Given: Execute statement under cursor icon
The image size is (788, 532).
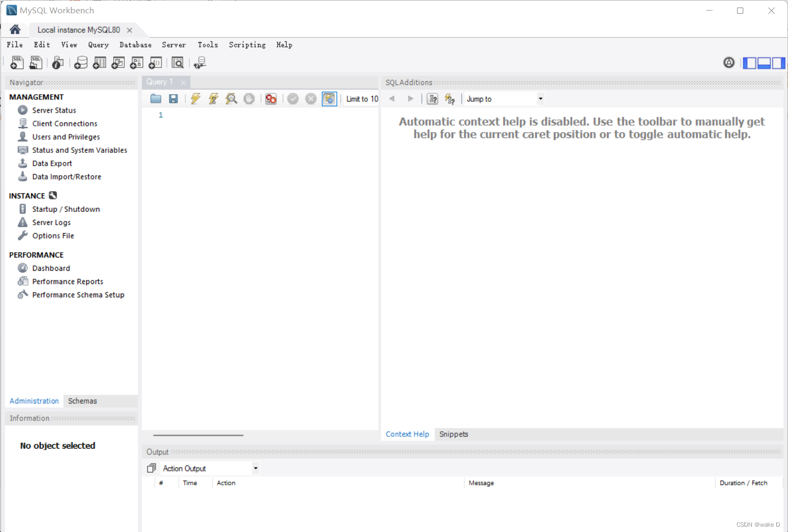Looking at the screenshot, I should click(x=214, y=99).
